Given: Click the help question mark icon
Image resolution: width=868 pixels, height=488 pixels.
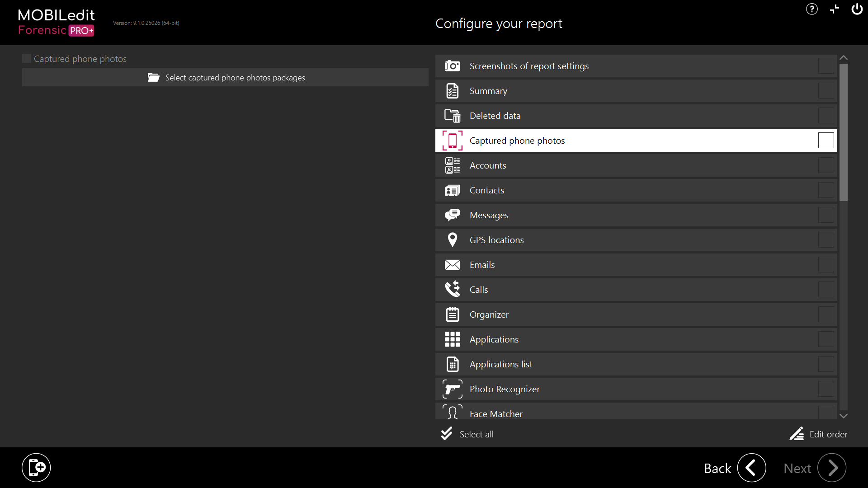Looking at the screenshot, I should 812,9.
